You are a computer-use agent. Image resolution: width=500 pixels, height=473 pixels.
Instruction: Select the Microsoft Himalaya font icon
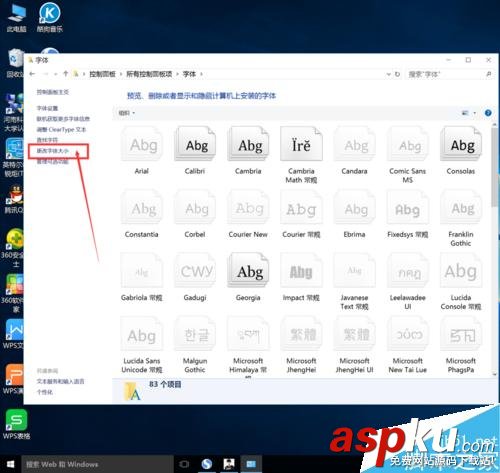pyautogui.click(x=248, y=334)
